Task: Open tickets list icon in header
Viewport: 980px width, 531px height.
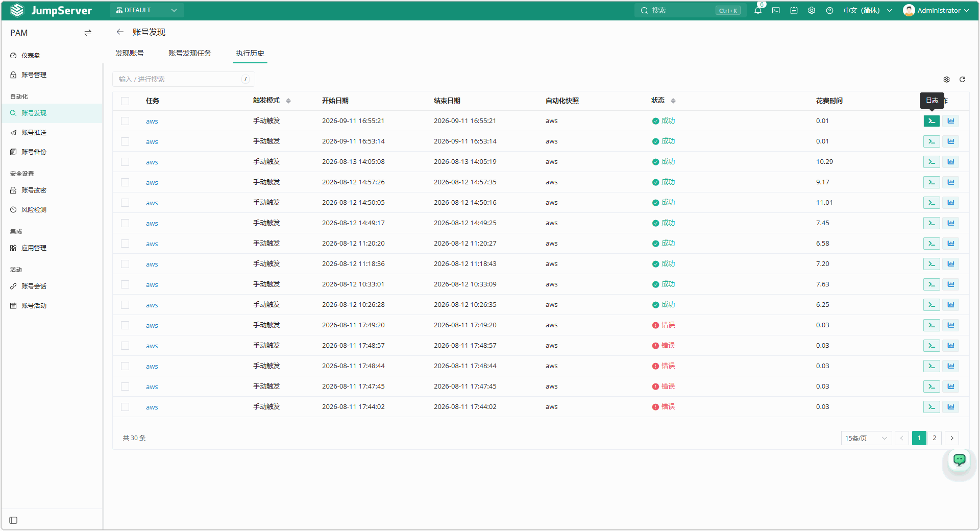Action: tap(794, 10)
